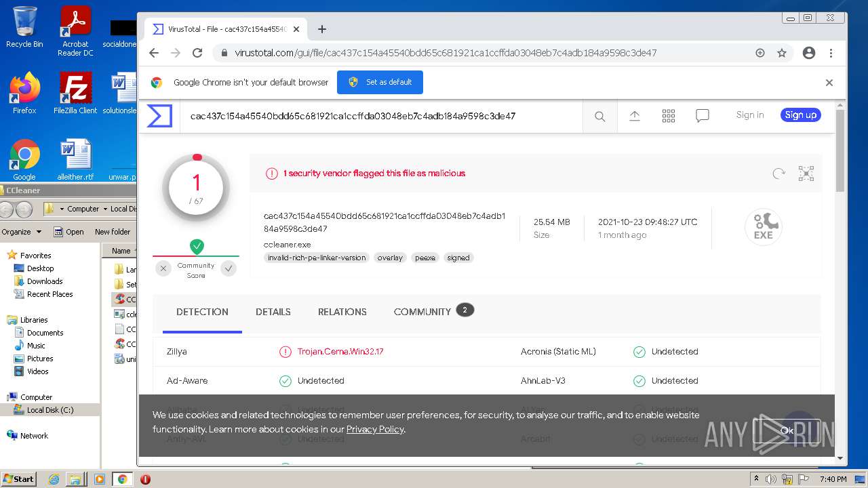Open the VirusTotal apps grid icon
The width and height of the screenshot is (868, 488).
click(x=669, y=116)
